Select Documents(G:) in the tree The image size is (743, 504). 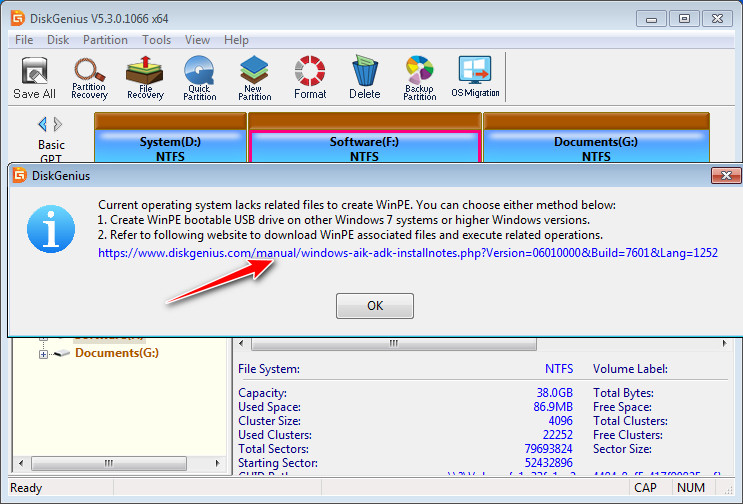tap(117, 353)
